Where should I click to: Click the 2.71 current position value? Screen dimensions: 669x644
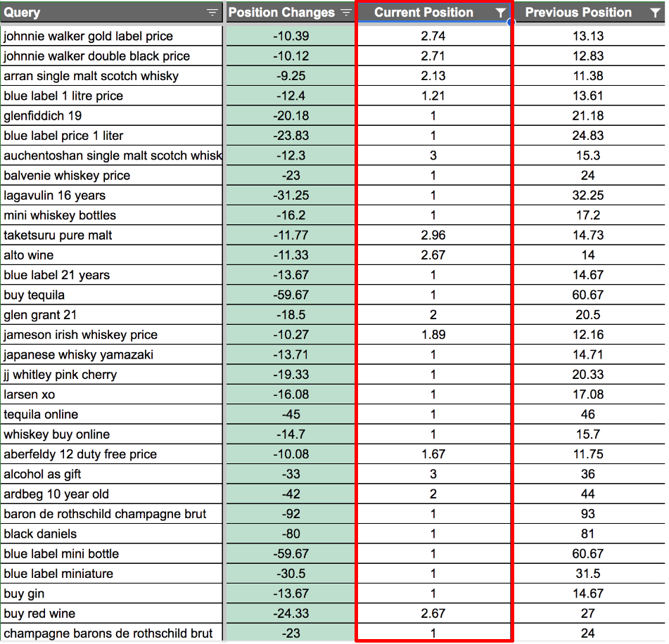click(x=433, y=56)
